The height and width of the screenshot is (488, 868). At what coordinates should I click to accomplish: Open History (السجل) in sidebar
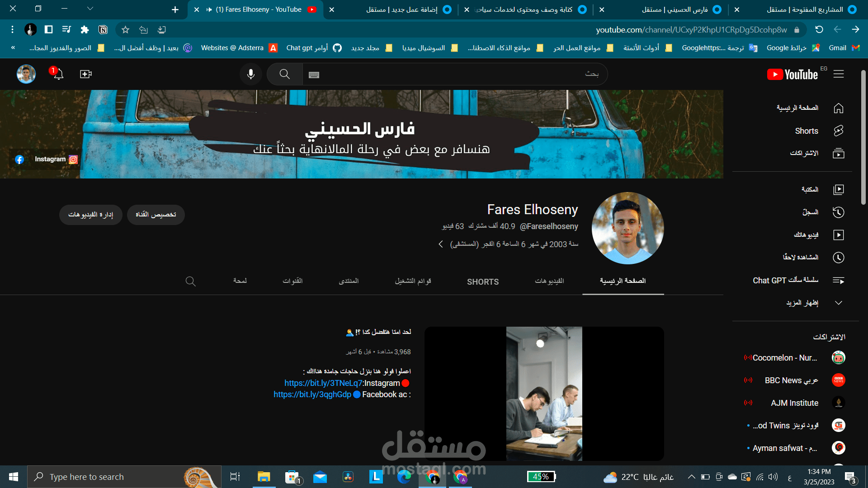coord(810,212)
